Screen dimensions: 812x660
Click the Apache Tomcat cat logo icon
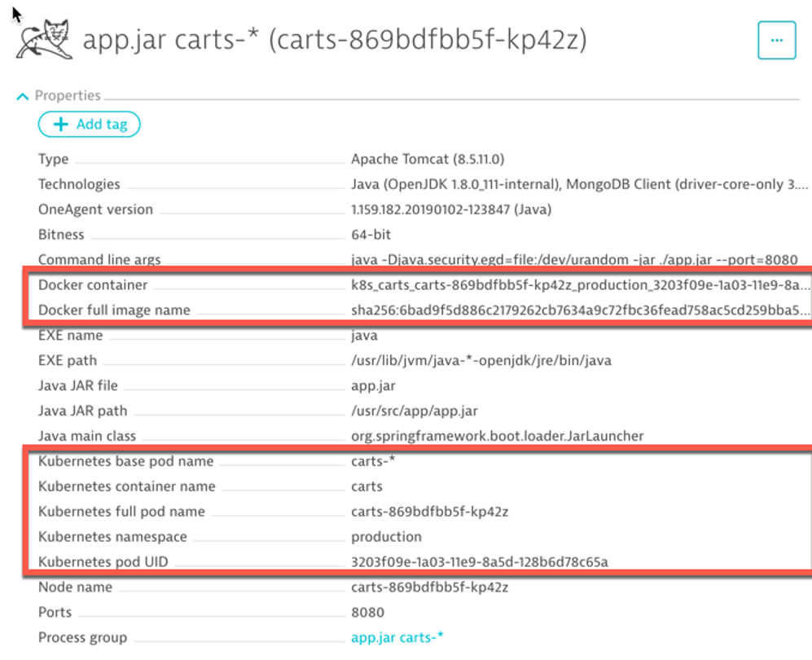tap(45, 39)
